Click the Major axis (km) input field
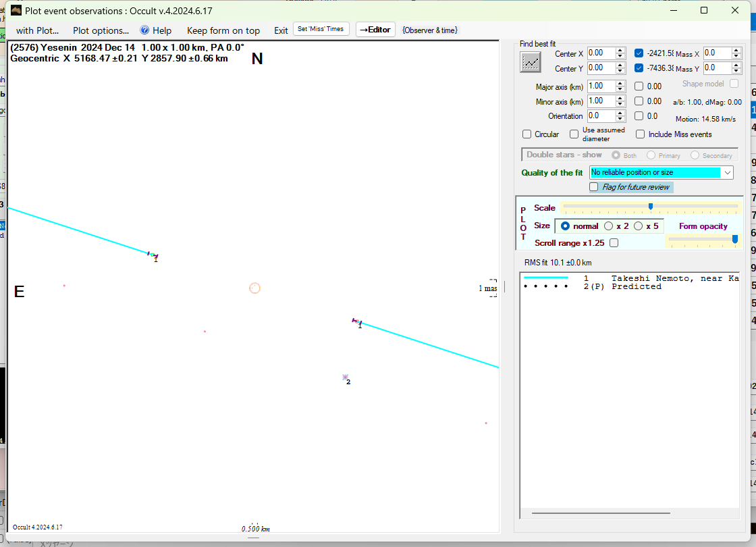The image size is (756, 547). [x=600, y=86]
